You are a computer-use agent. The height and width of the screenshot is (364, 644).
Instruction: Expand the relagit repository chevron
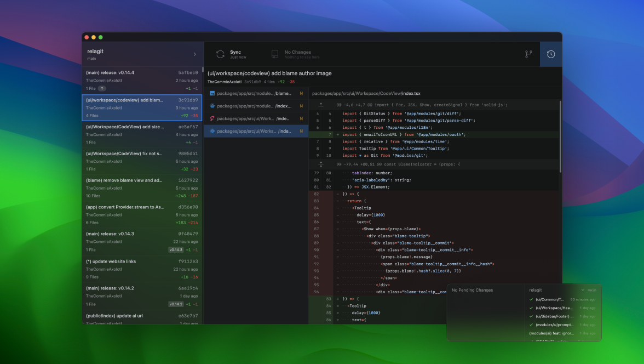pos(194,54)
